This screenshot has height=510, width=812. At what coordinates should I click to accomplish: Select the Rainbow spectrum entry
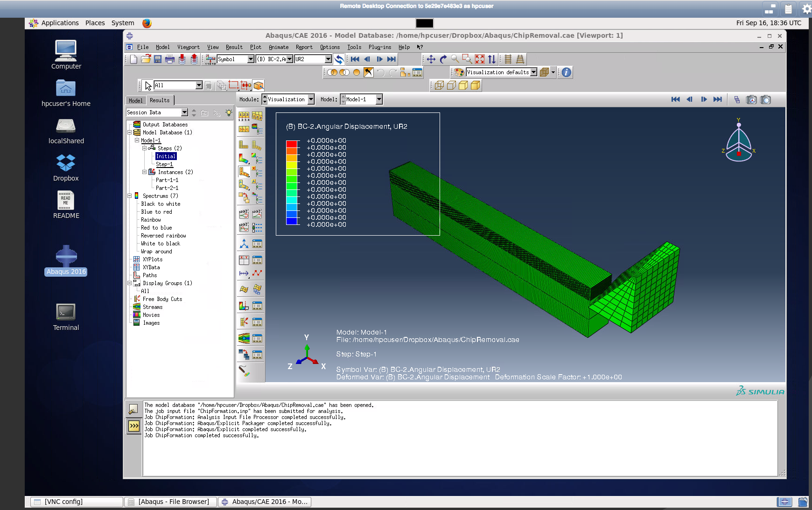151,220
